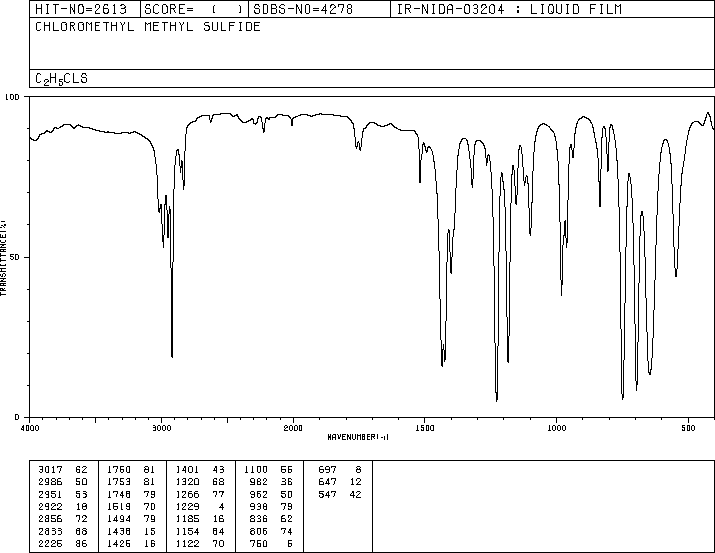
Task: Select peak table entry 2922
Action: [62, 506]
